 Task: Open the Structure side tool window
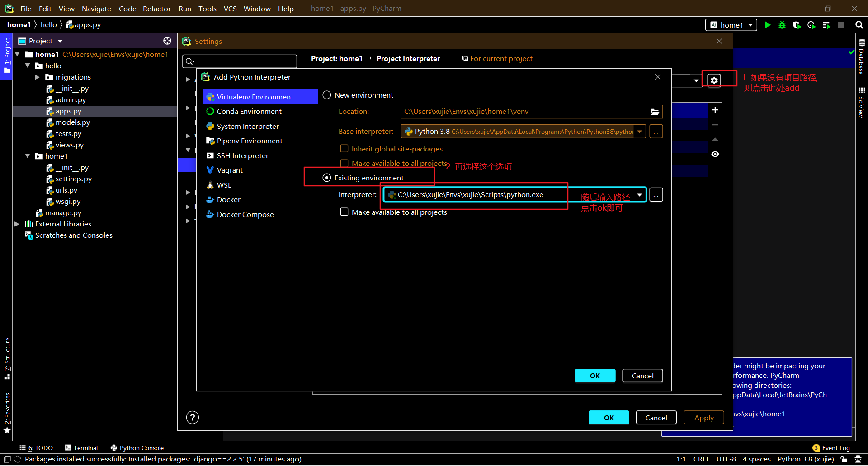(x=7, y=358)
